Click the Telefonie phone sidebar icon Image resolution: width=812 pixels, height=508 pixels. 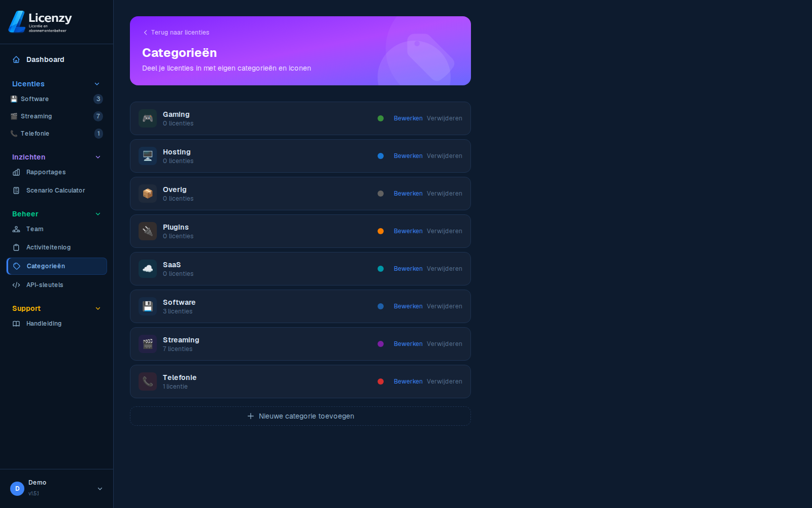(x=14, y=134)
